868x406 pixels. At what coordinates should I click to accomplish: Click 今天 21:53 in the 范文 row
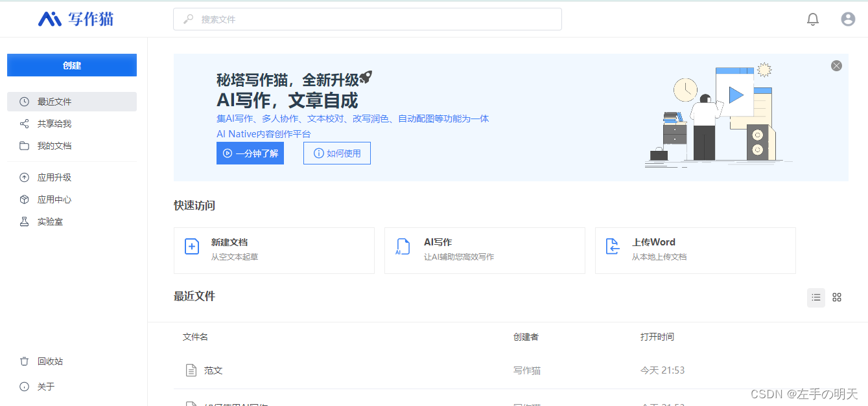click(x=663, y=370)
